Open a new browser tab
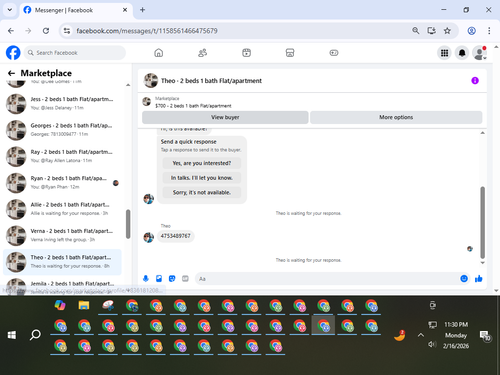Image resolution: width=500 pixels, height=375 pixels. click(x=142, y=10)
